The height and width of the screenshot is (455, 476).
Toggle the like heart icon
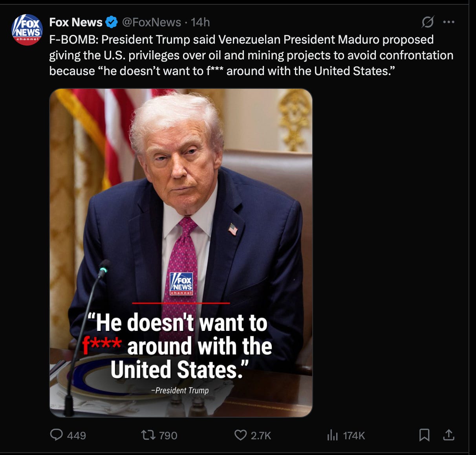point(240,435)
